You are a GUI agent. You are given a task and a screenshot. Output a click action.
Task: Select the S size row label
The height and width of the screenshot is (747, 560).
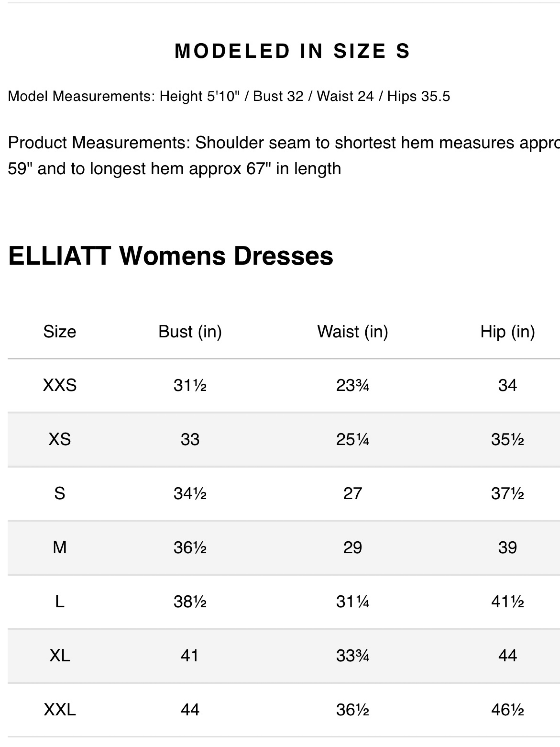[60, 493]
